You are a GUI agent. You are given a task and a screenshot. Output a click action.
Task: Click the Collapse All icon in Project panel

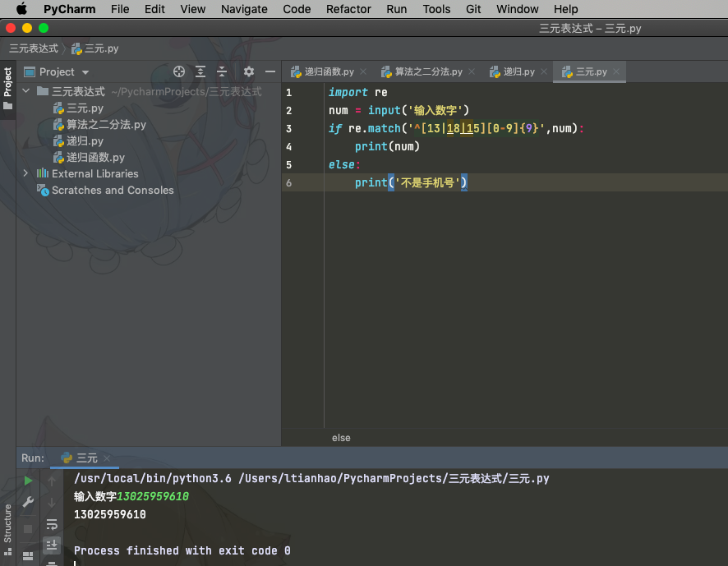pyautogui.click(x=222, y=71)
